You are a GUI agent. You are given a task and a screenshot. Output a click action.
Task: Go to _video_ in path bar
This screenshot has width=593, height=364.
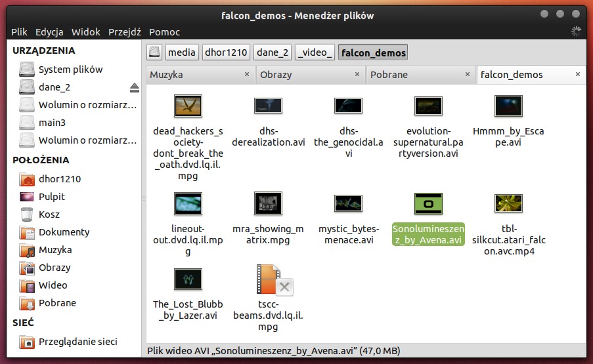pyautogui.click(x=315, y=52)
